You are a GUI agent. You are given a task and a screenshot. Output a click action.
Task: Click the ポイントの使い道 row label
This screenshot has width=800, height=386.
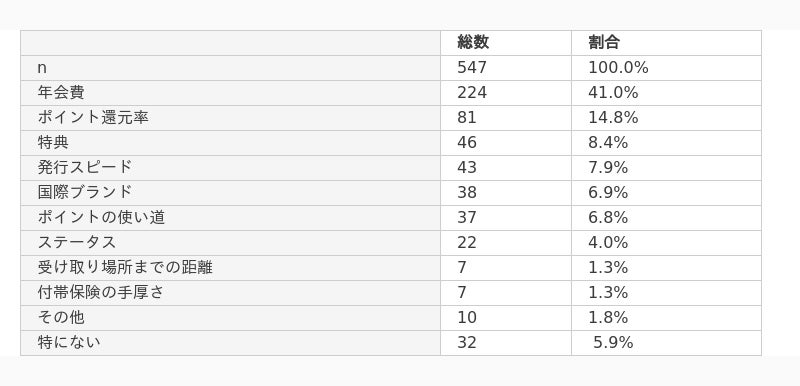pos(101,218)
